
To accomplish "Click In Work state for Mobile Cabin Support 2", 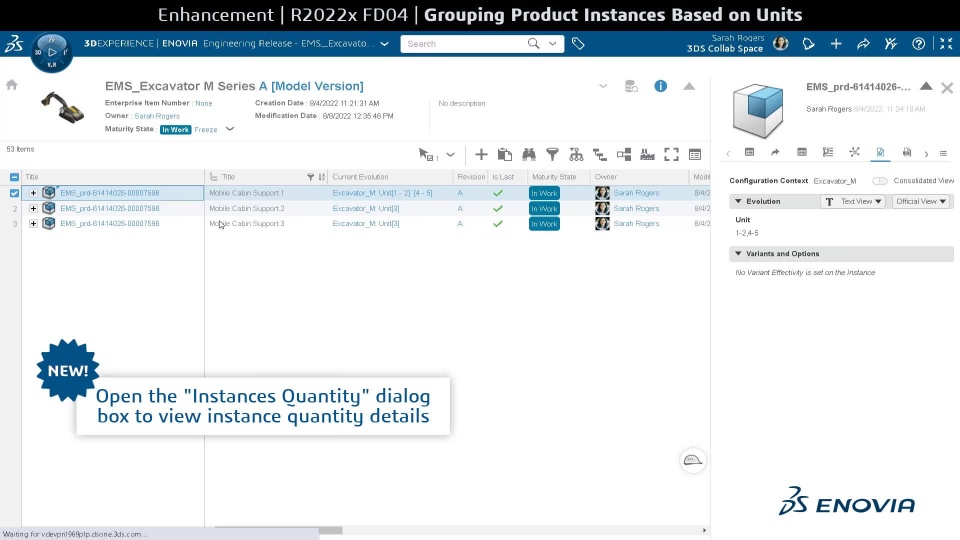I will pos(544,209).
